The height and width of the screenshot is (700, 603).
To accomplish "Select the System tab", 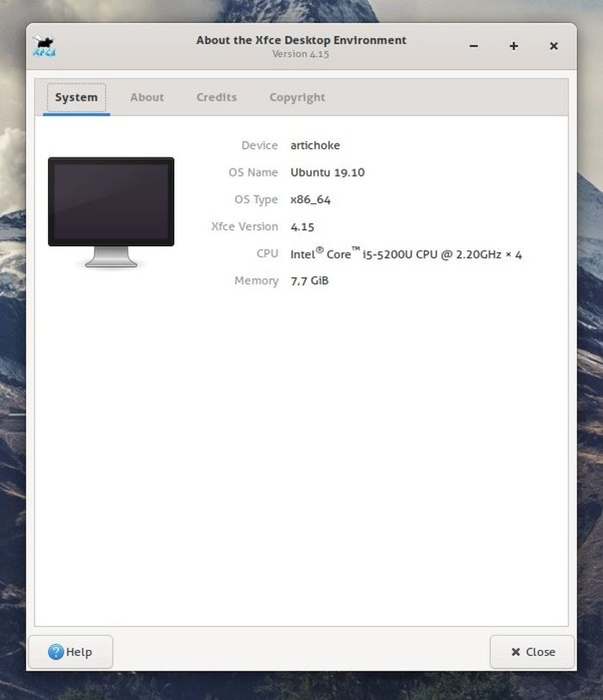I will 77,97.
